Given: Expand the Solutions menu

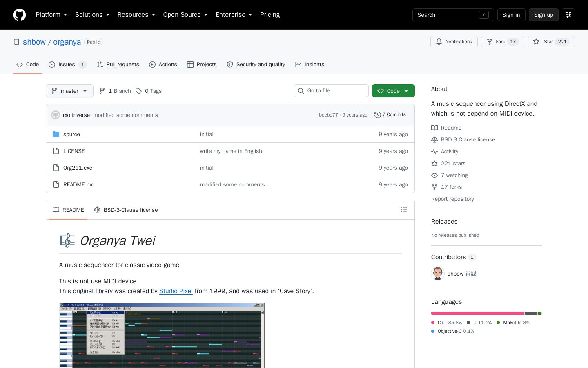Looking at the screenshot, I should pyautogui.click(x=92, y=15).
